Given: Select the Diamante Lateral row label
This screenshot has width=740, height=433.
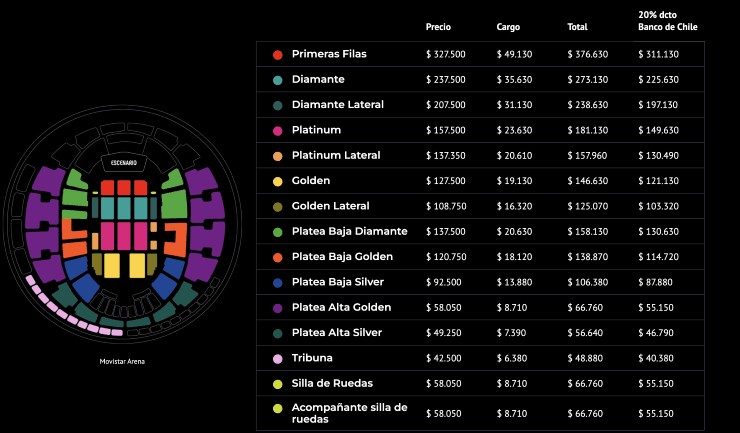Looking at the screenshot, I should click(337, 104).
